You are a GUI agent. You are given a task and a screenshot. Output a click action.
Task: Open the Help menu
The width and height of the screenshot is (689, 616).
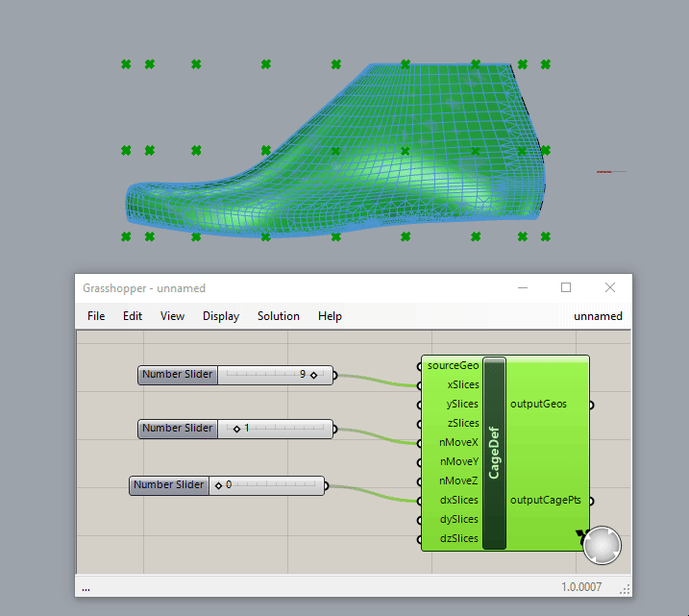(x=330, y=316)
